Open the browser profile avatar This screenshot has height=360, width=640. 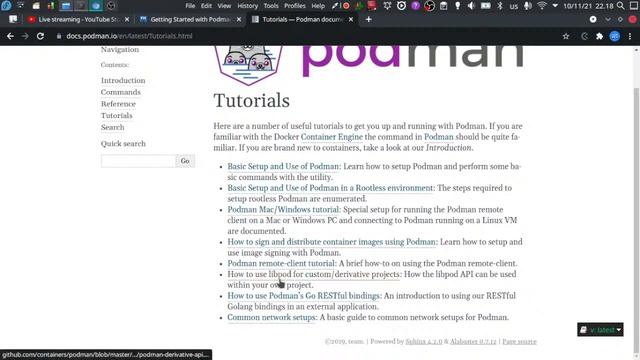[x=615, y=36]
